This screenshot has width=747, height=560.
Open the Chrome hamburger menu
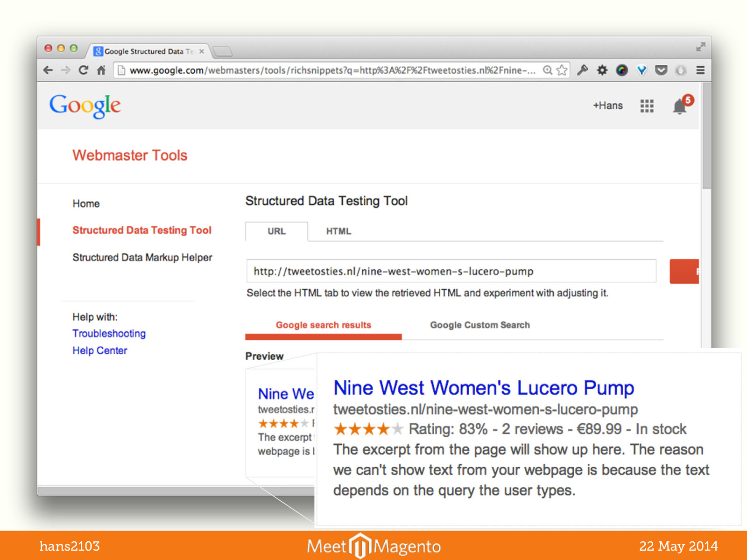pyautogui.click(x=700, y=70)
